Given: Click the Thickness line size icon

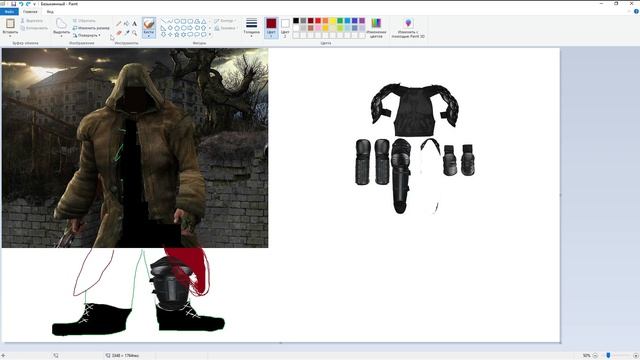Looking at the screenshot, I should click(x=251, y=23).
